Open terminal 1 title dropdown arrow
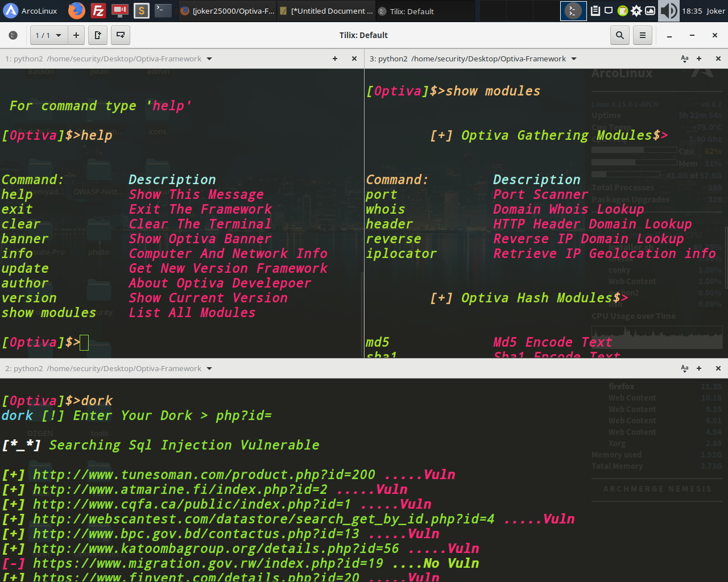Viewport: 728px width, 582px height. (209, 59)
